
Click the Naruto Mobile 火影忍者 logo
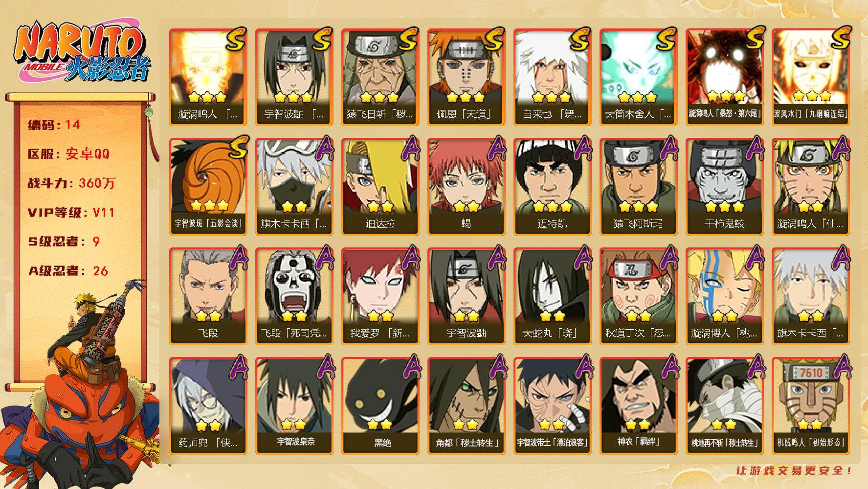coord(81,52)
